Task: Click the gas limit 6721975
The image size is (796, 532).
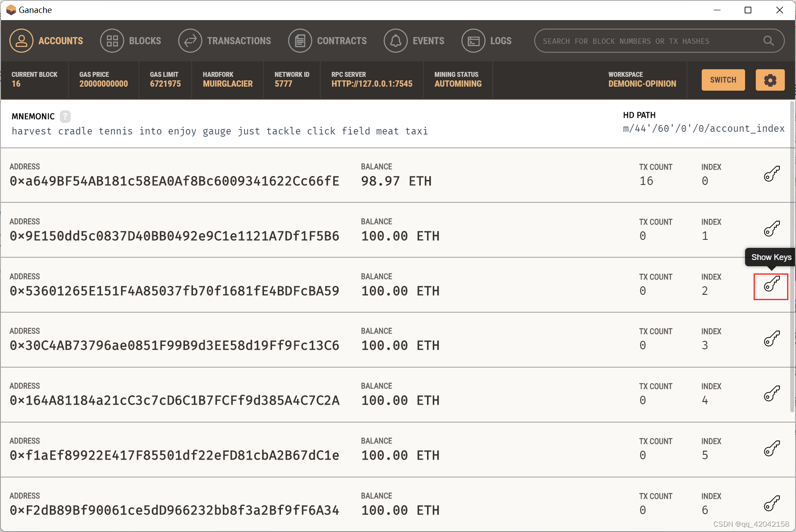Action: [x=165, y=84]
